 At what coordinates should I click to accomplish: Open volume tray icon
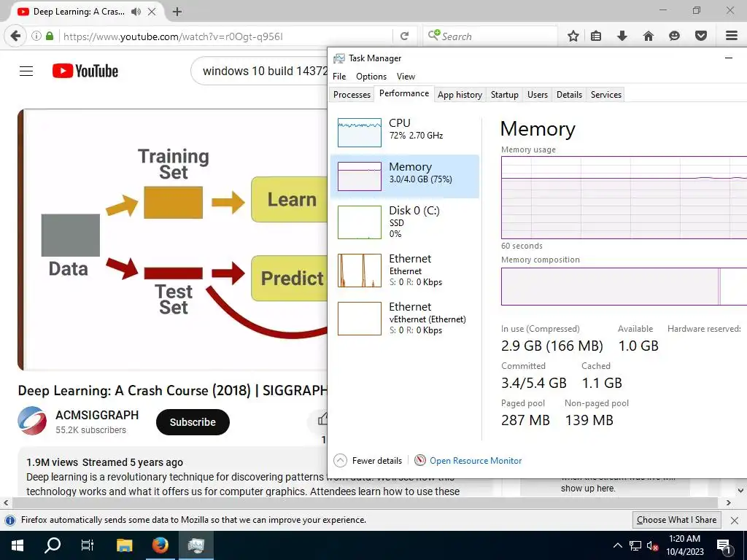[x=652, y=545]
